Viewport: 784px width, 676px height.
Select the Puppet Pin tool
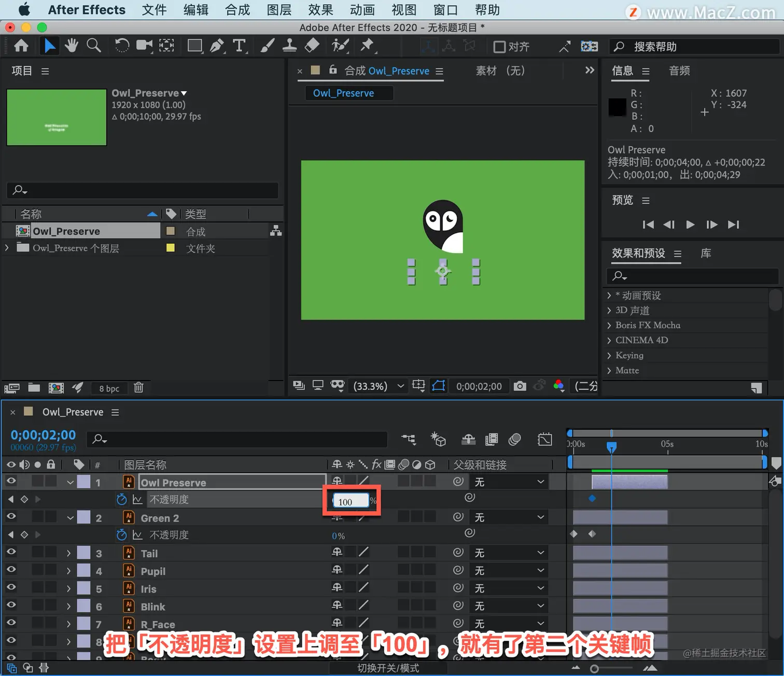coord(368,46)
